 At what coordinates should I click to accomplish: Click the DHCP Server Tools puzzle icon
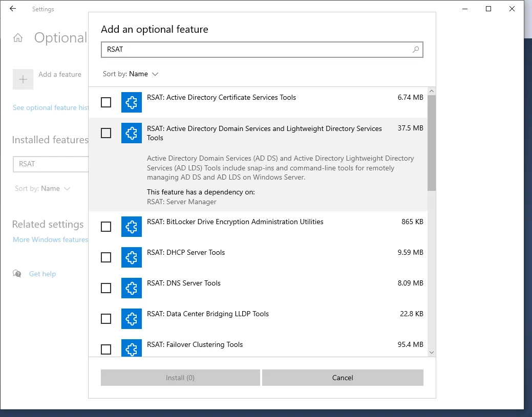132,257
